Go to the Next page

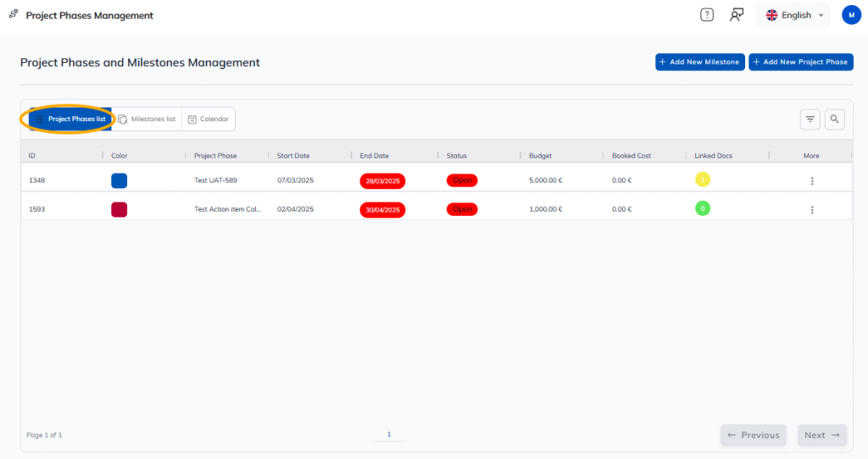pos(821,435)
